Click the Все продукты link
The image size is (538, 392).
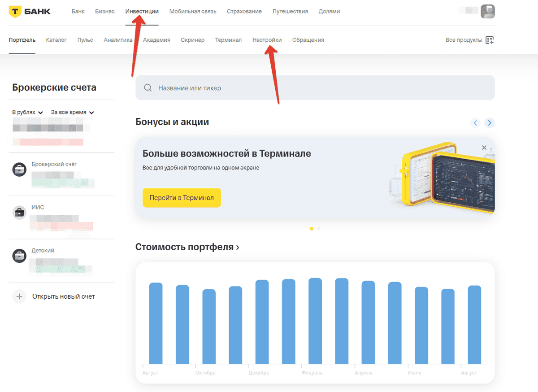[464, 40]
